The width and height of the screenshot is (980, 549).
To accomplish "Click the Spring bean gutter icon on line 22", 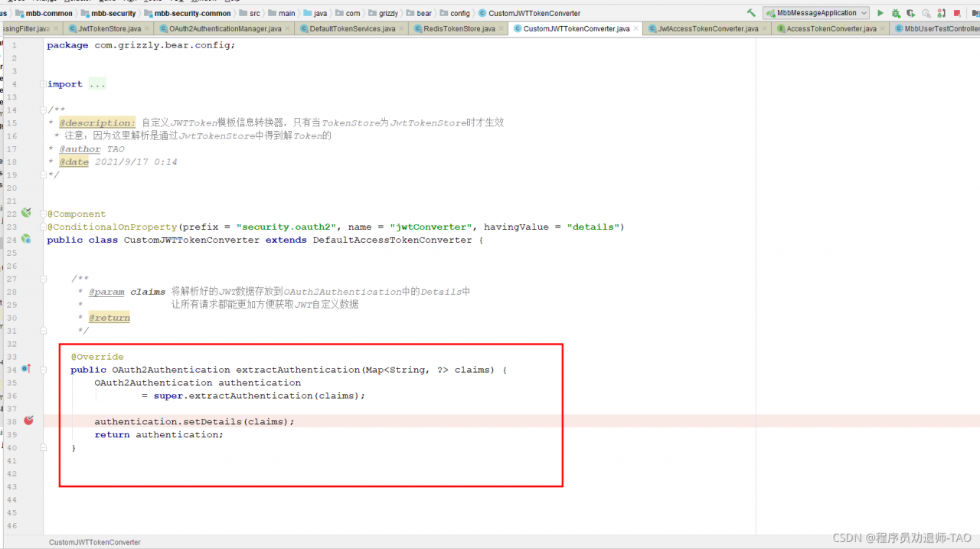I will [26, 213].
